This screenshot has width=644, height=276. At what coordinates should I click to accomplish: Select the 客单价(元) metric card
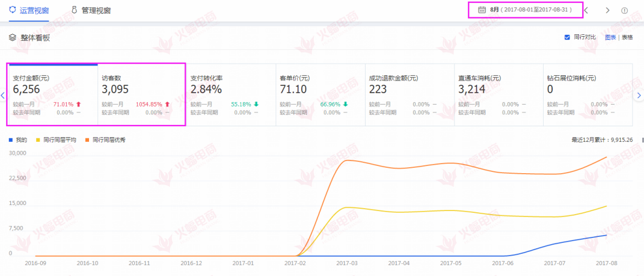(x=320, y=94)
